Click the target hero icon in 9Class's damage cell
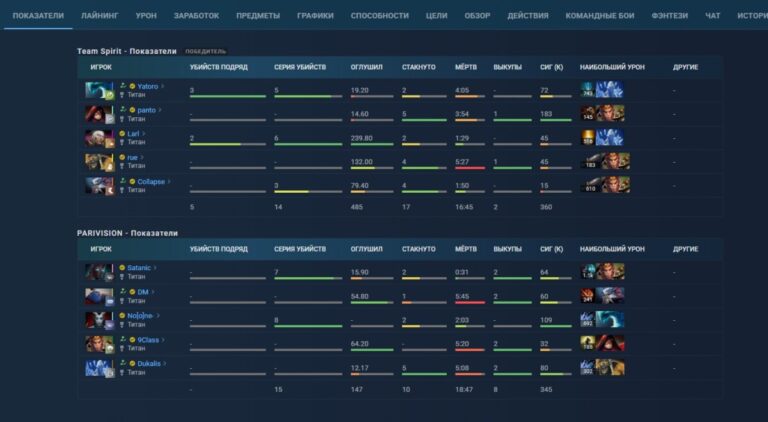The width and height of the screenshot is (768, 422). [x=610, y=344]
